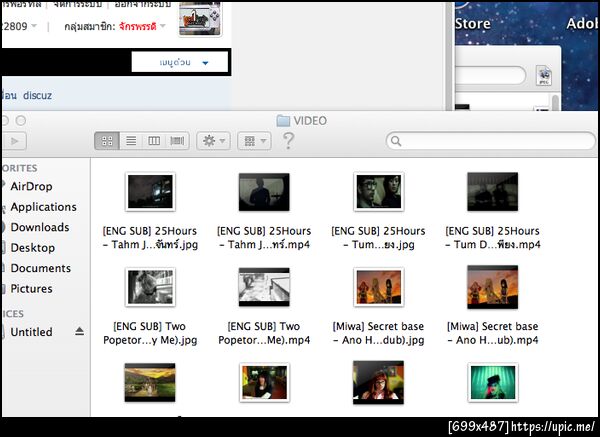600x437 pixels.
Task: Select Two Popetorn jpg thumbnail
Action: [150, 287]
